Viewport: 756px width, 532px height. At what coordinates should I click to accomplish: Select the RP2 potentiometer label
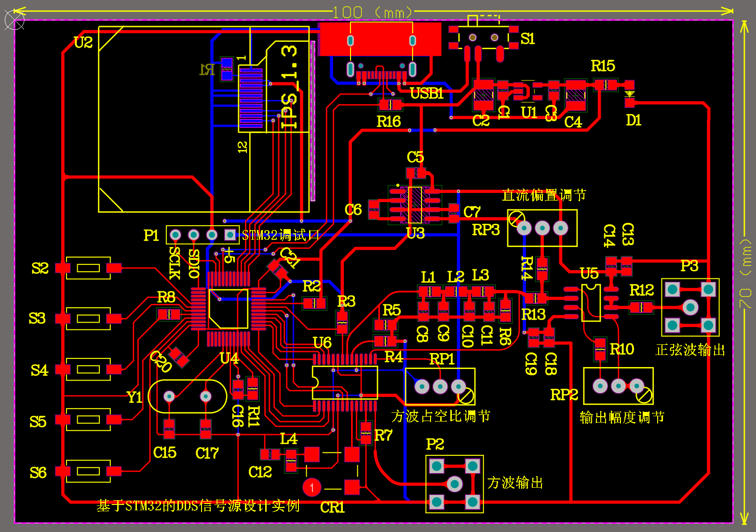[564, 395]
